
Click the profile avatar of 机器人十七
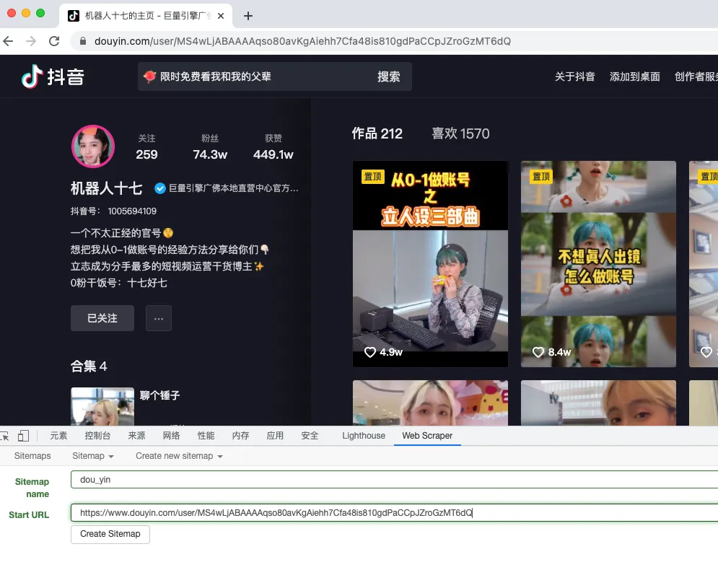[x=93, y=146]
